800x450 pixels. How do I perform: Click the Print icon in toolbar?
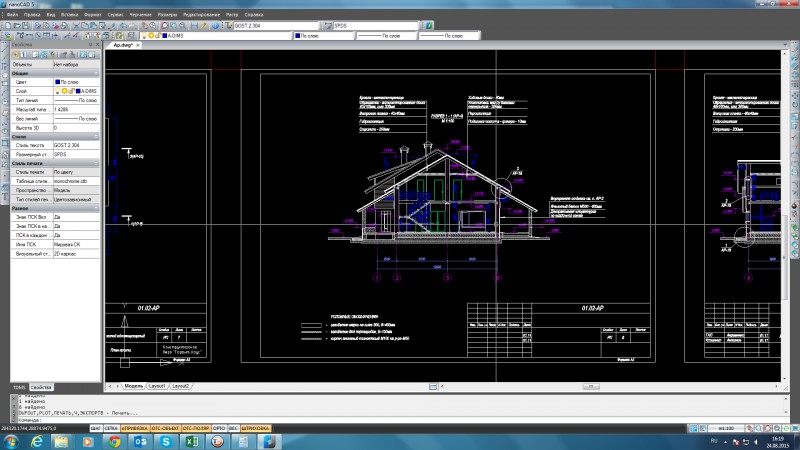(x=37, y=26)
